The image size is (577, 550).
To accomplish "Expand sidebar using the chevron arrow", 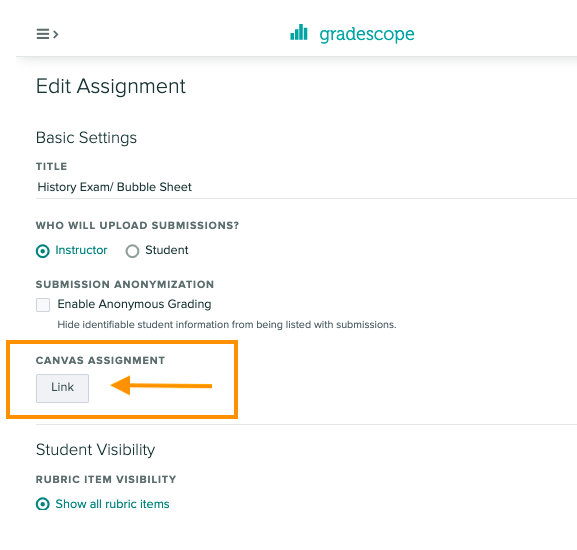I will point(56,34).
